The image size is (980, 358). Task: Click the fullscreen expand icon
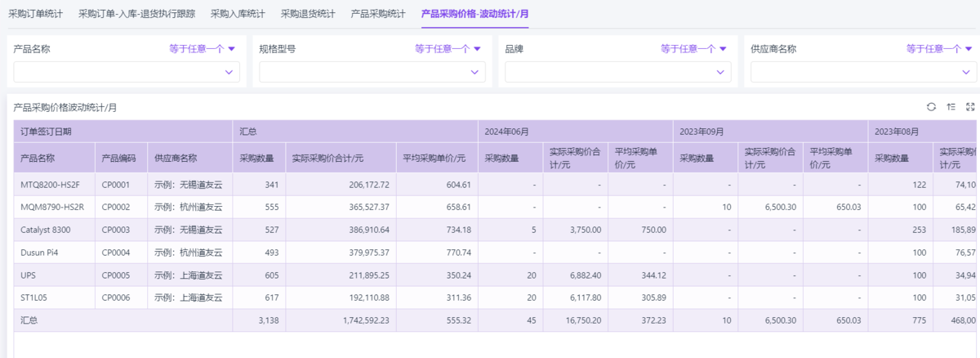coord(970,107)
